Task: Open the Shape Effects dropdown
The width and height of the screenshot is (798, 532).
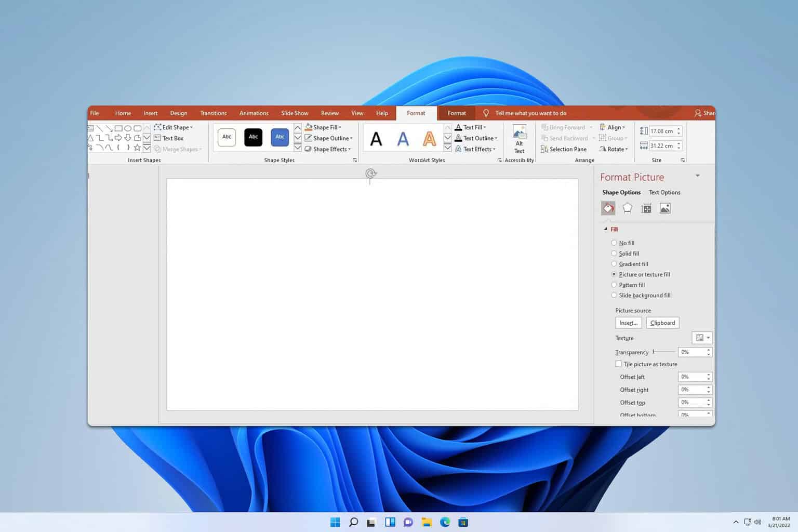Action: (328, 149)
